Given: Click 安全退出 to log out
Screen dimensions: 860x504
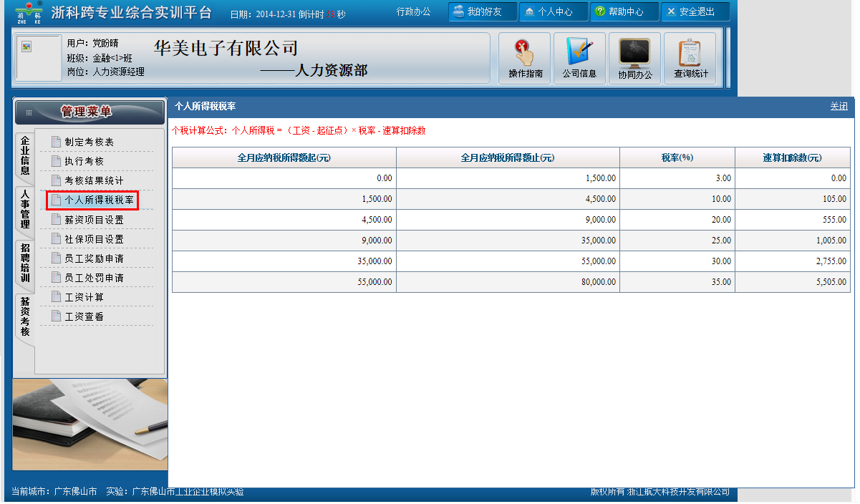Looking at the screenshot, I should pos(695,11).
